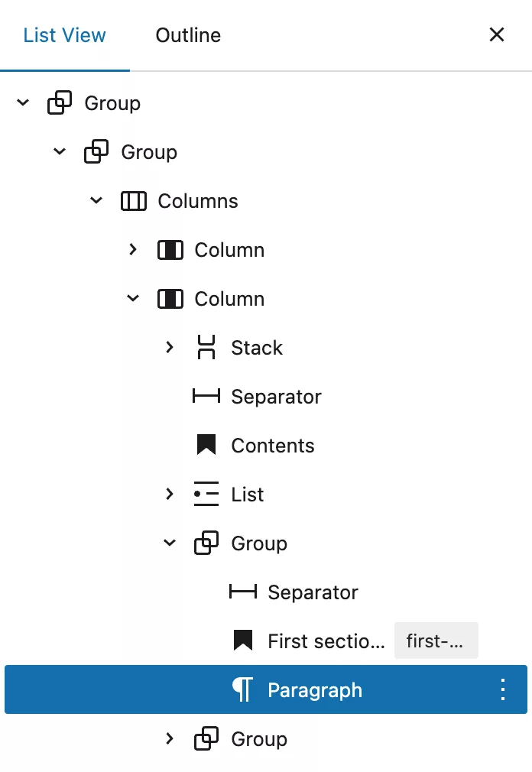
Task: Click the first-... anchor badge
Action: point(436,641)
